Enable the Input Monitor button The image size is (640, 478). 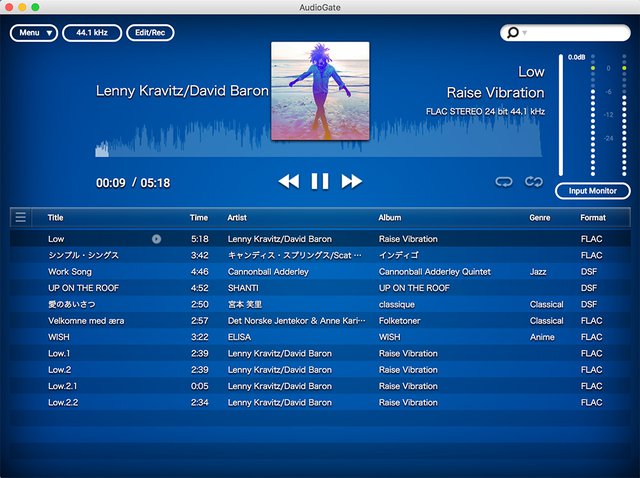pyautogui.click(x=593, y=191)
